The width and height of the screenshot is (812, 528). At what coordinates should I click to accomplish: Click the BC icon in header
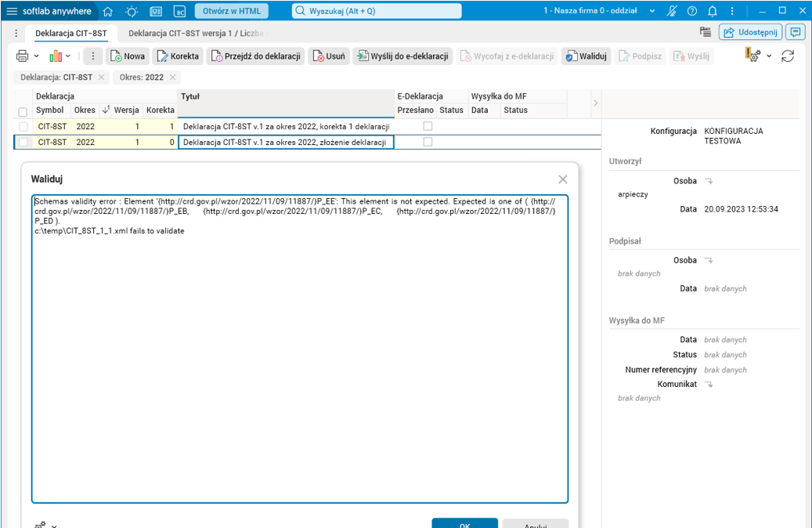coord(179,12)
